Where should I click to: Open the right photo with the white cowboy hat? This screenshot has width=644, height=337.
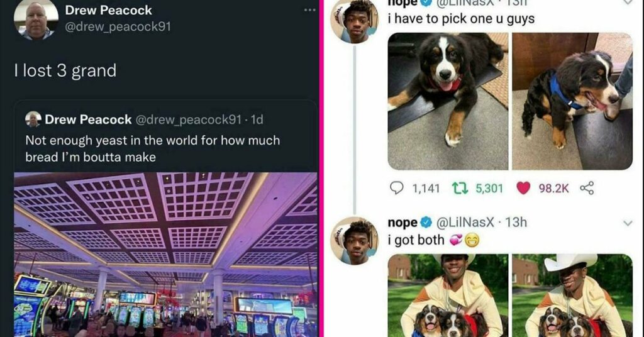[x=572, y=296]
